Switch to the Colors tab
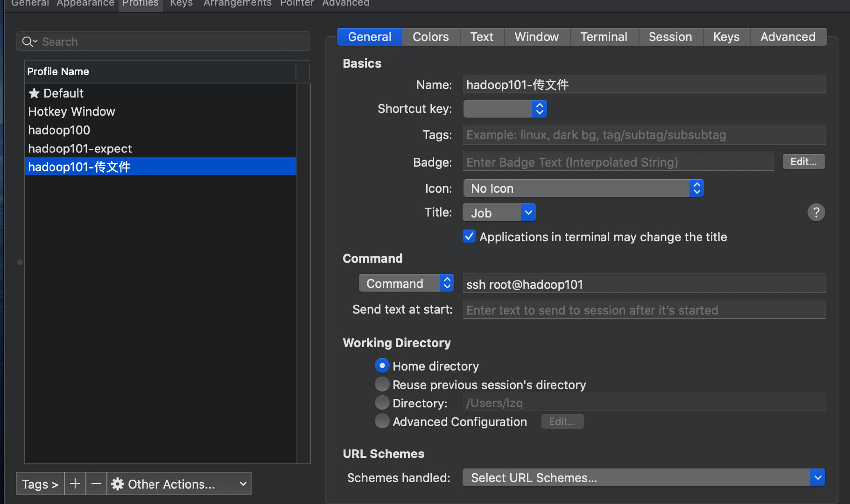The height and width of the screenshot is (504, 850). tap(430, 37)
